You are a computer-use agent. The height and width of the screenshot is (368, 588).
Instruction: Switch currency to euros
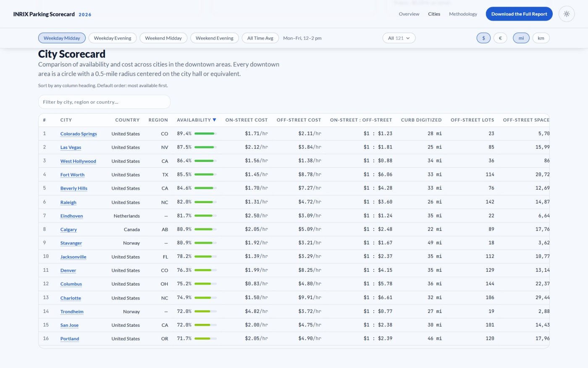pos(500,38)
